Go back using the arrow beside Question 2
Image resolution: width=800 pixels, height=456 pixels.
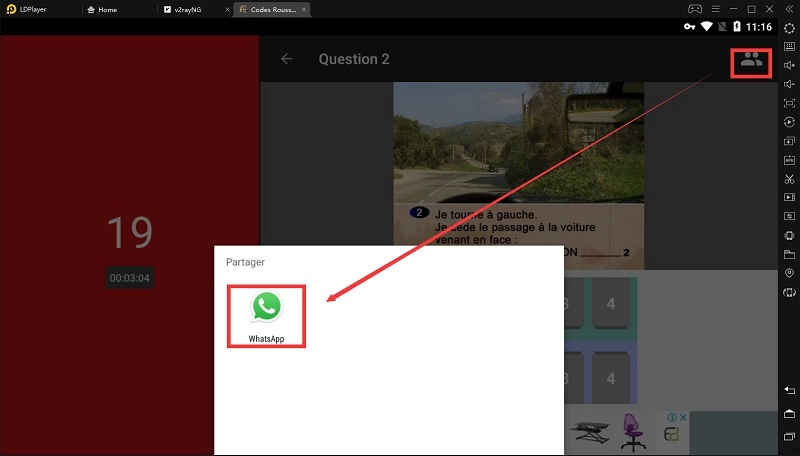pyautogui.click(x=287, y=59)
